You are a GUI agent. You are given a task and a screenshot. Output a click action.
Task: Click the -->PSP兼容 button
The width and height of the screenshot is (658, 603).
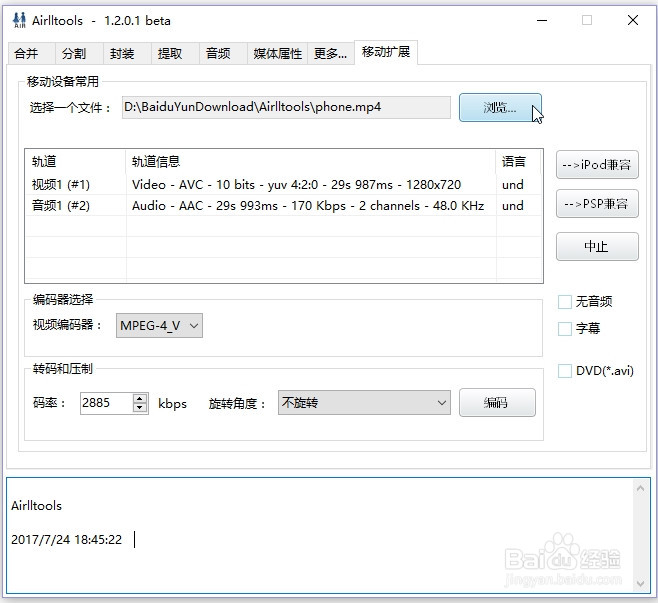pos(597,204)
